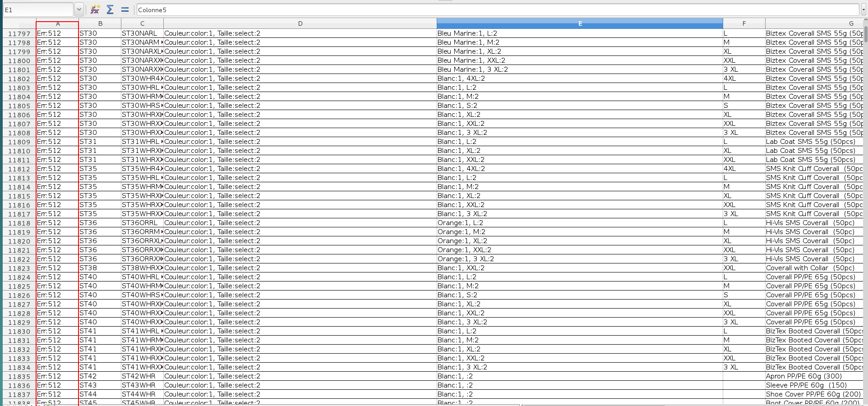The width and height of the screenshot is (868, 406).
Task: Expand the formula bar with the right arrow
Action: point(864,9)
